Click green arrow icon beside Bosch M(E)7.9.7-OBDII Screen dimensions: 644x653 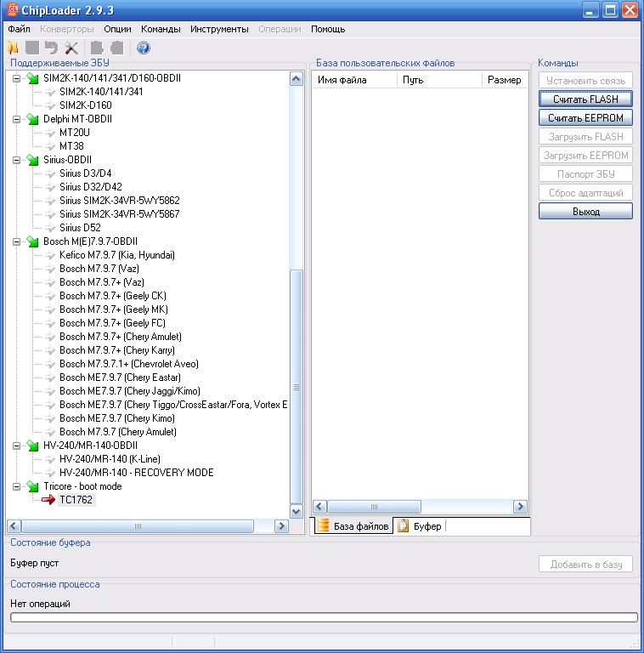[x=32, y=241]
